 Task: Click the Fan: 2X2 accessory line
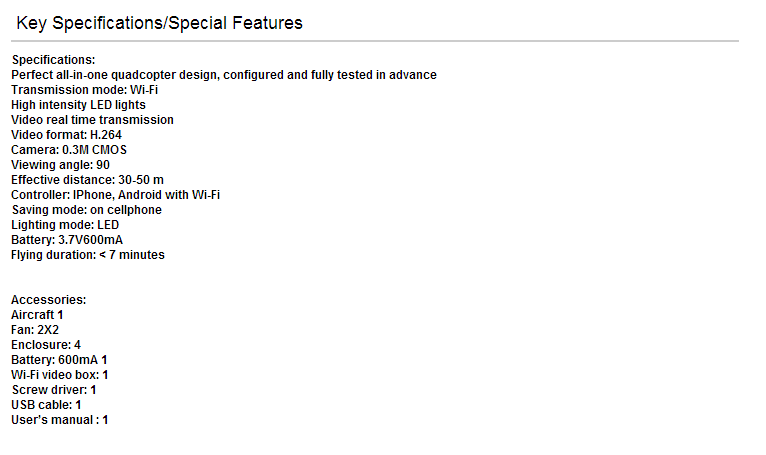(x=35, y=330)
